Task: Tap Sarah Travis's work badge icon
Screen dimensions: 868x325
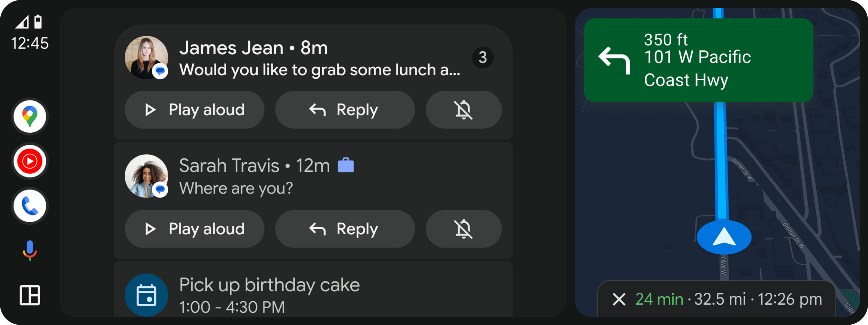Action: tap(346, 165)
